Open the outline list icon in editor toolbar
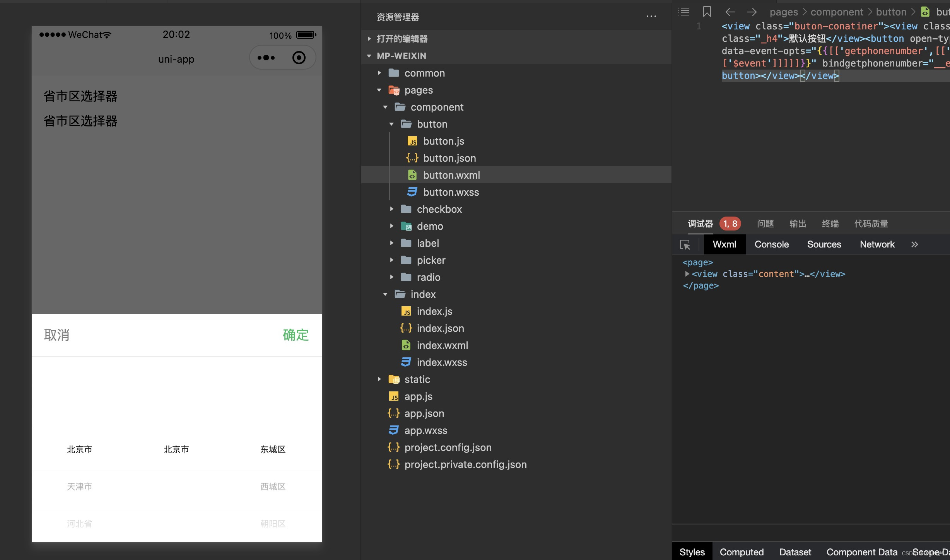This screenshot has width=950, height=560. 684,12
